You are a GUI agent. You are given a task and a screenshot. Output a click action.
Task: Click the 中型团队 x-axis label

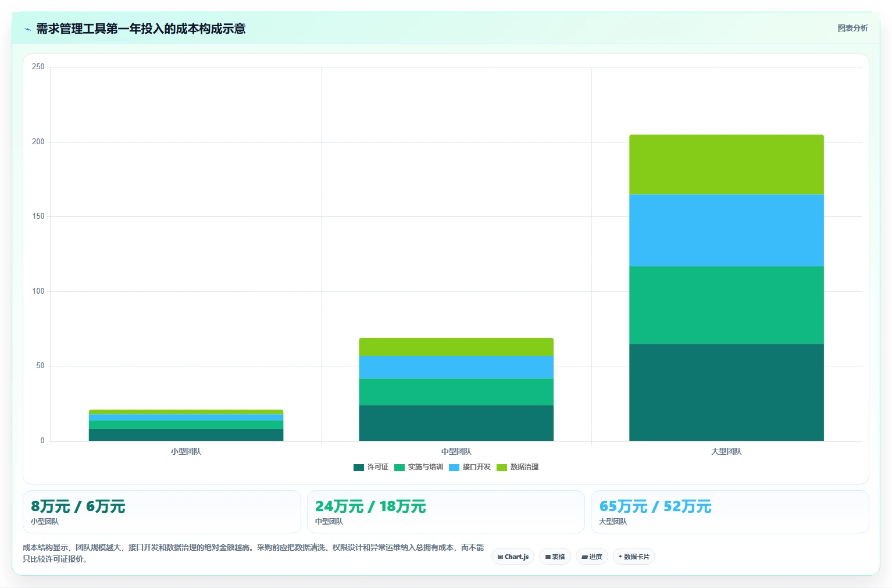[456, 451]
